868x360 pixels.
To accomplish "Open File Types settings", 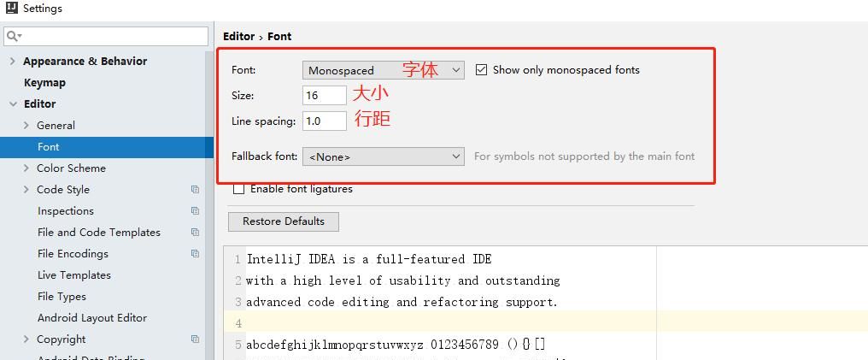I will click(x=62, y=297).
